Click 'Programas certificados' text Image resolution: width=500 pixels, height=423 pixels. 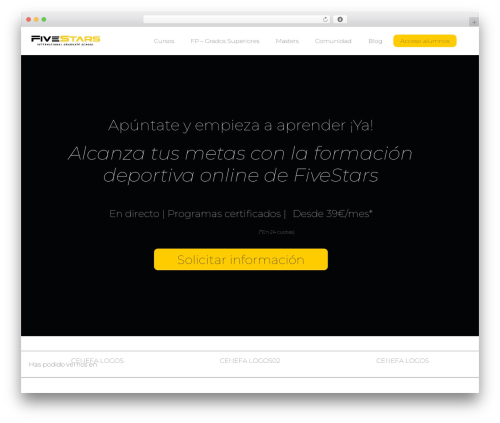[224, 214]
